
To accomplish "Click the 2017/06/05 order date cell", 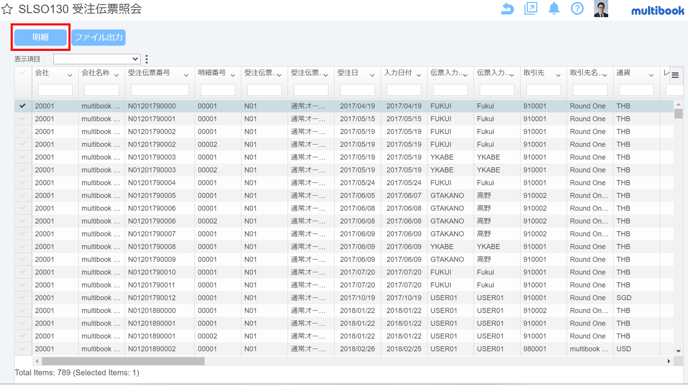I will pyautogui.click(x=357, y=195).
